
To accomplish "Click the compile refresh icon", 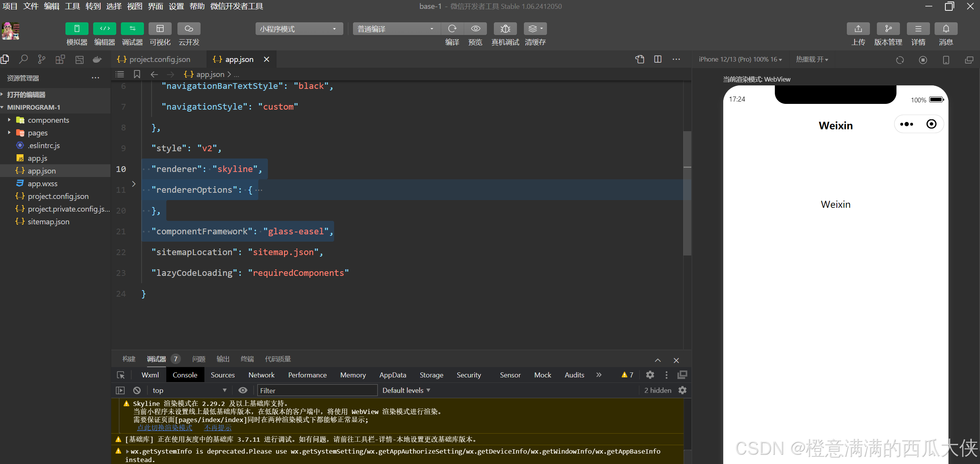I will click(452, 29).
